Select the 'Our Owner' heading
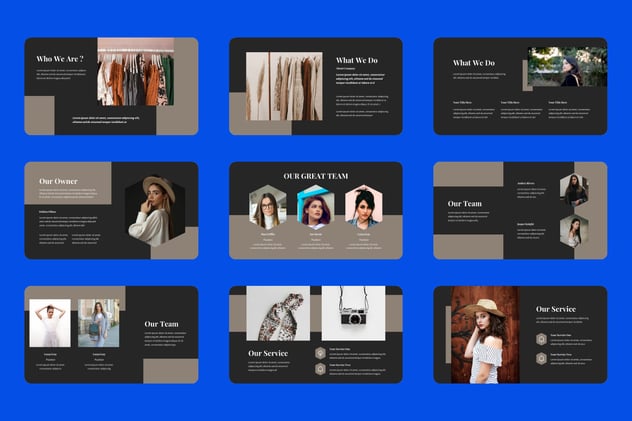The image size is (632, 421). pyautogui.click(x=58, y=181)
